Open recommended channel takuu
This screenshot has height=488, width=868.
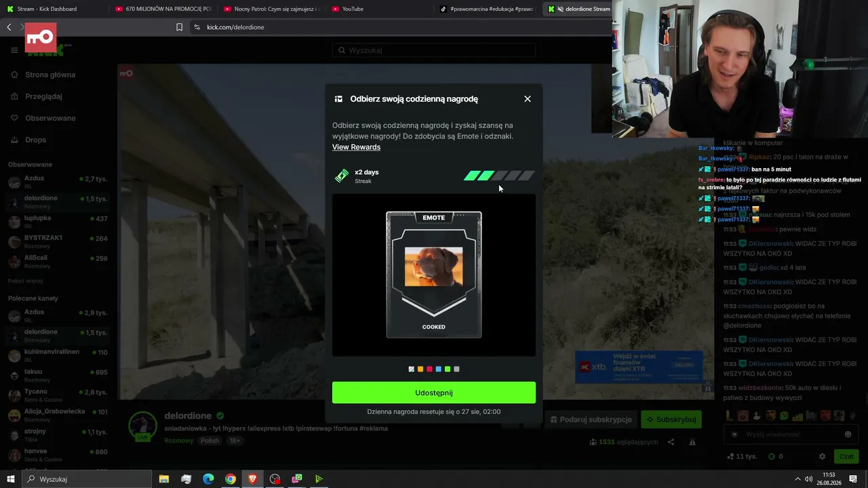coord(58,375)
